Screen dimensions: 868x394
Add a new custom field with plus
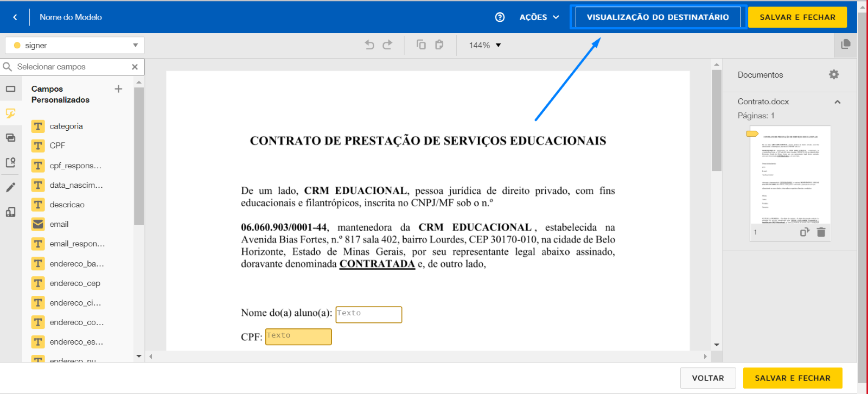point(118,89)
